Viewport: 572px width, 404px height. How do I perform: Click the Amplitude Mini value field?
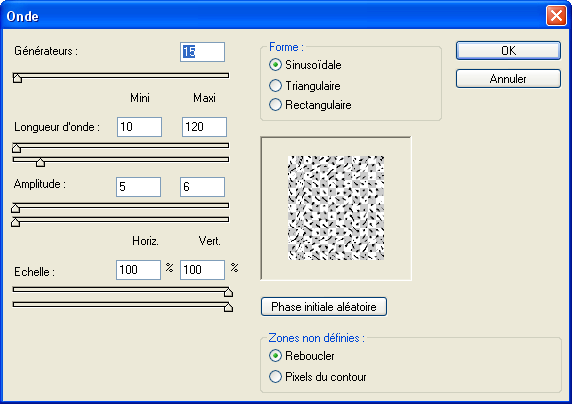(138, 187)
